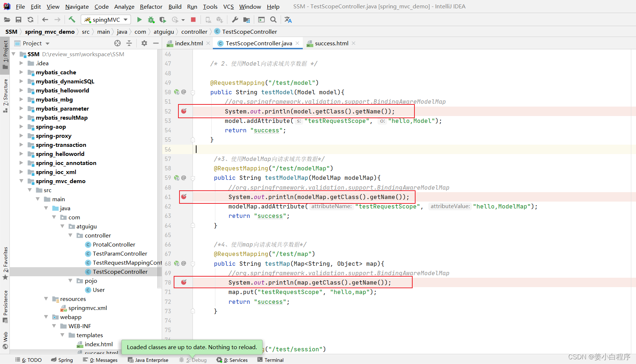Start debugging with the bug icon

coord(151,20)
